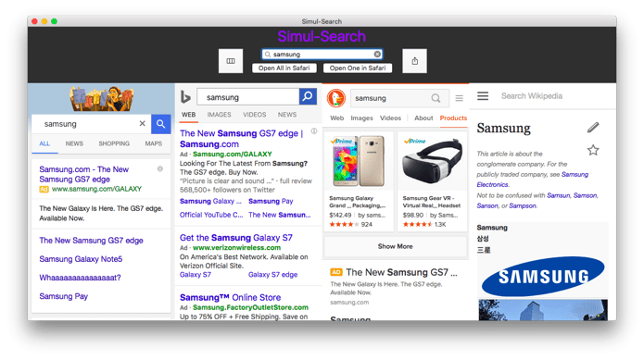Switch to Google SHOPPING tab

coord(114,144)
